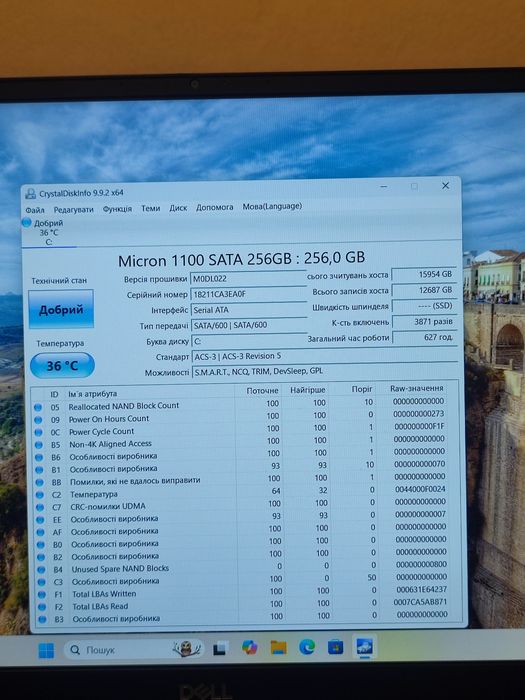Open the Мова(Language) menu
The image size is (525, 700).
pos(272,207)
